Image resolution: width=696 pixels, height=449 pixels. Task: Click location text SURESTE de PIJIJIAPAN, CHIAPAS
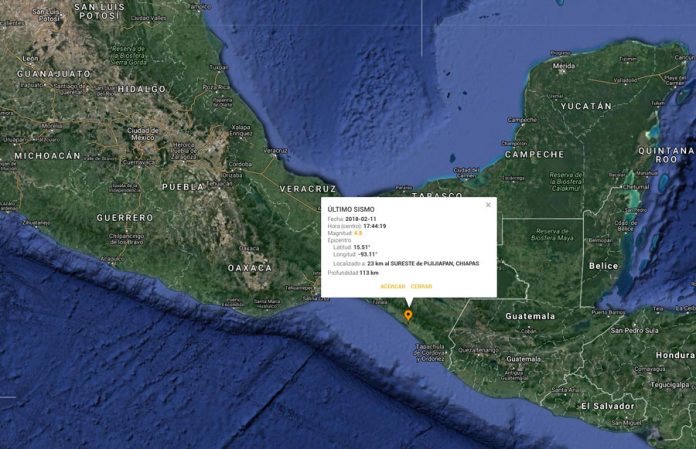tap(435, 264)
